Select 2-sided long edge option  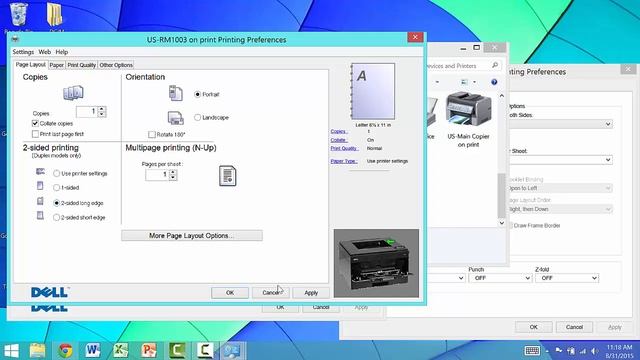point(57,203)
